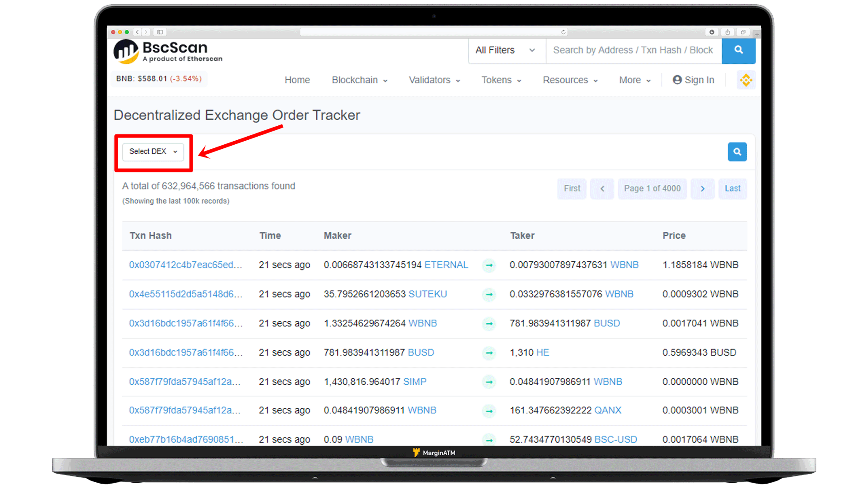Click WBNB taker link in ETERNAL row
Image resolution: width=868 pixels, height=488 pixels.
[x=625, y=265]
